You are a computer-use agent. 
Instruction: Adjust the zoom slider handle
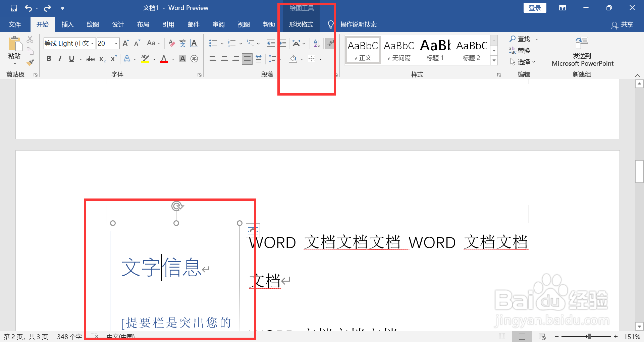[589, 336]
